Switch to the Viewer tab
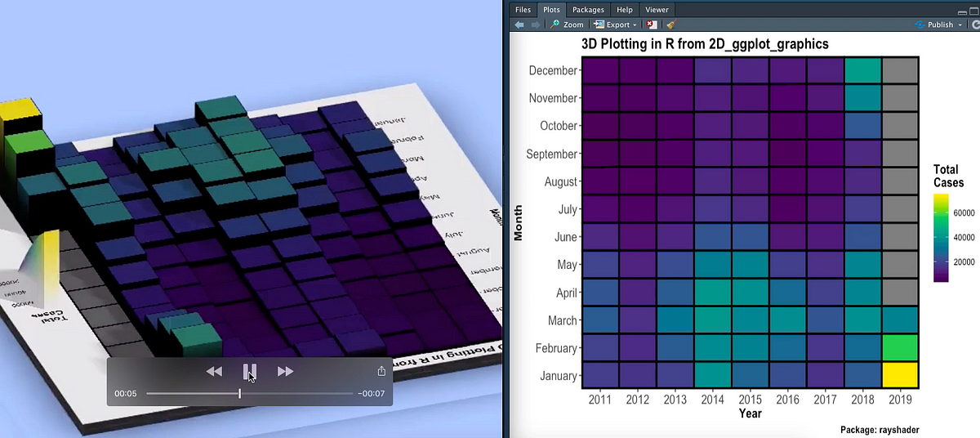The image size is (980, 438). point(657,10)
